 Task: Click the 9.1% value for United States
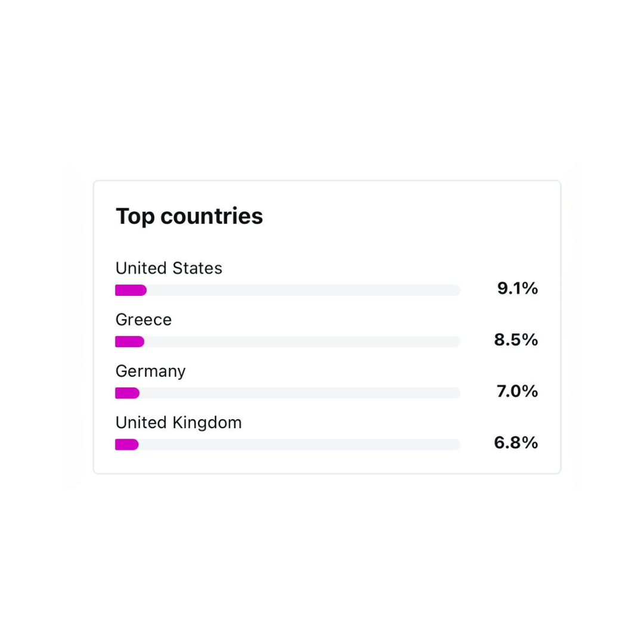pos(518,289)
